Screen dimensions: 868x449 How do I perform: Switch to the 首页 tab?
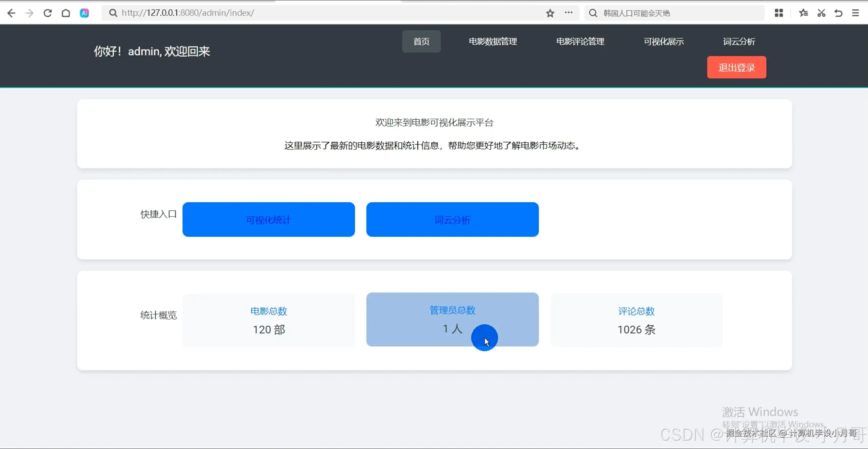pyautogui.click(x=421, y=41)
